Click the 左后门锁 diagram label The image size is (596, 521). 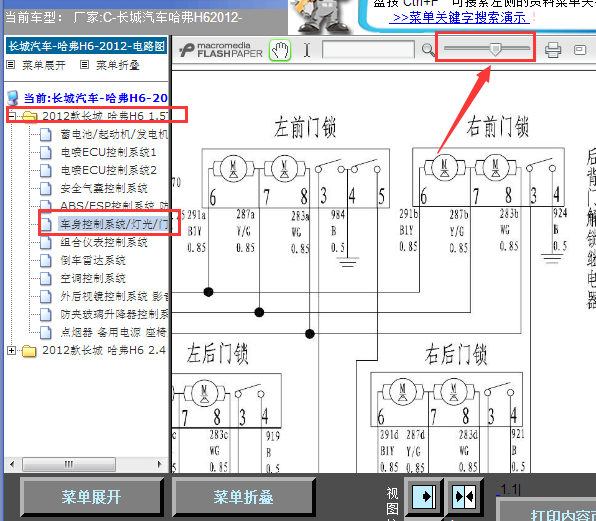(217, 354)
